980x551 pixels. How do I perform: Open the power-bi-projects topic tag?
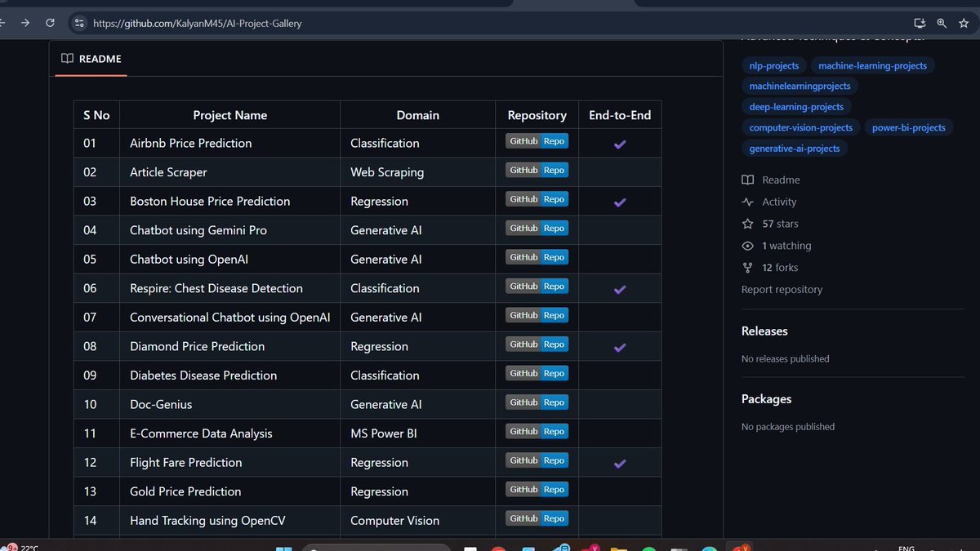pos(908,127)
